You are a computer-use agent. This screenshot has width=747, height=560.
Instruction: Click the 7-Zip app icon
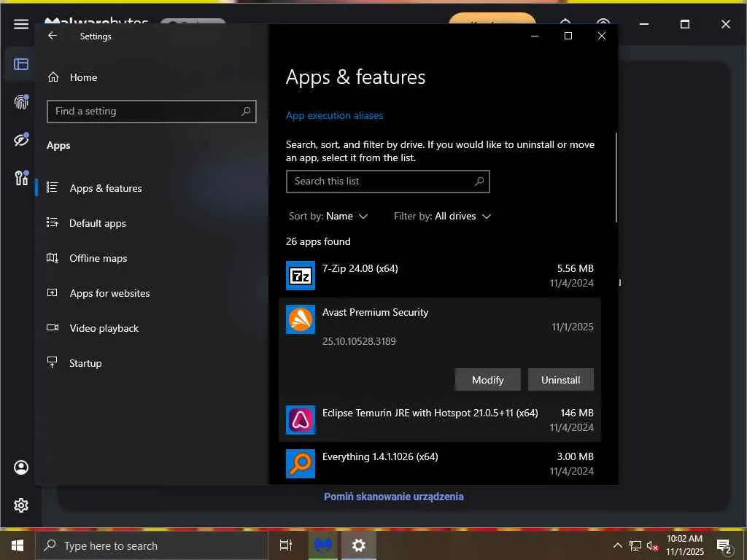(300, 275)
